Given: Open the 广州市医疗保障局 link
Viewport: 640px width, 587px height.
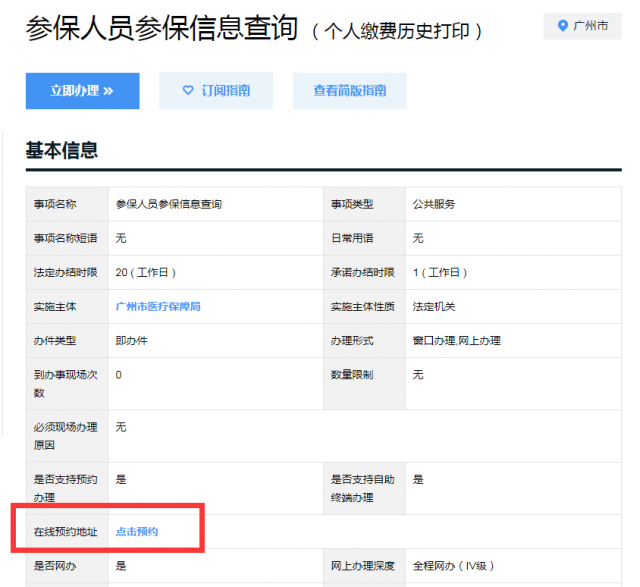Looking at the screenshot, I should click(158, 307).
